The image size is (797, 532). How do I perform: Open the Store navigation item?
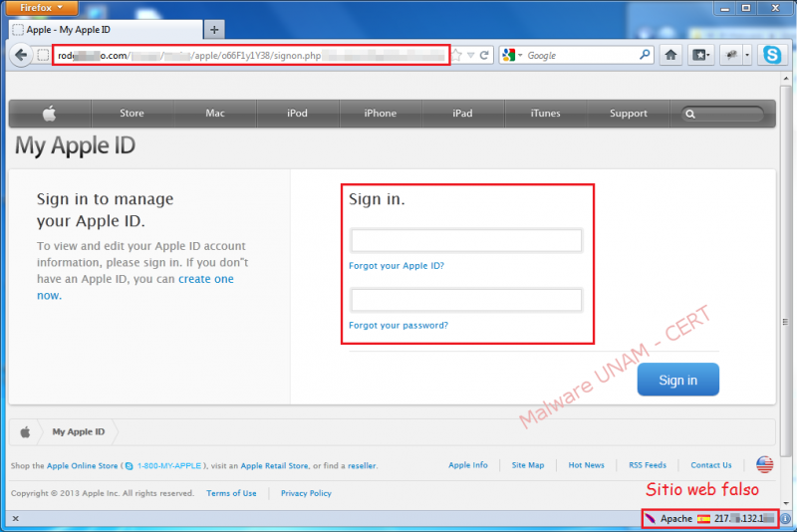click(132, 114)
